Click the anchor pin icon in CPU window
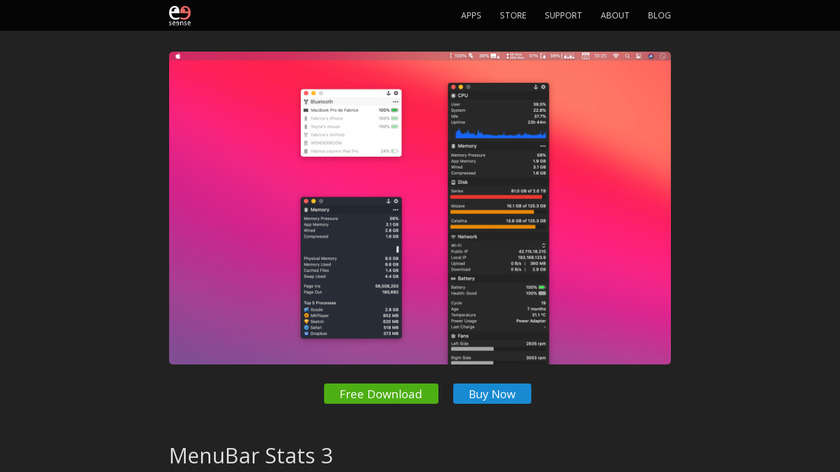Image resolution: width=840 pixels, height=472 pixels. (535, 87)
